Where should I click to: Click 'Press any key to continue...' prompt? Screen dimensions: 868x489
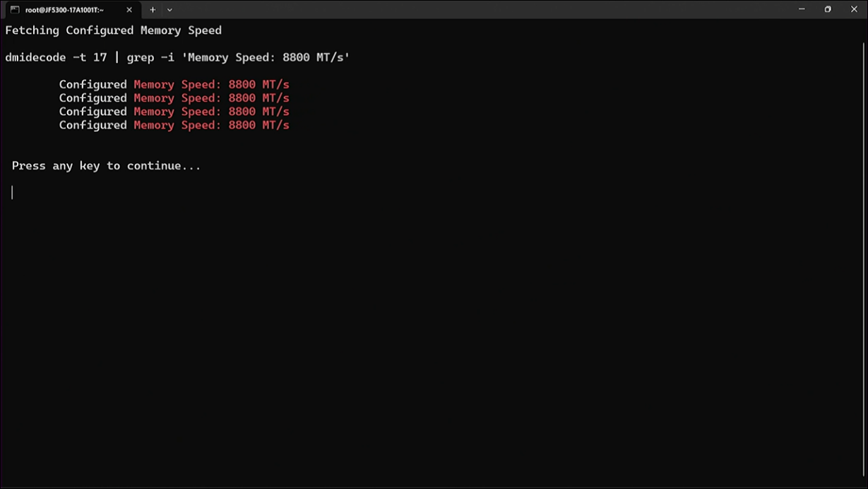pos(106,166)
